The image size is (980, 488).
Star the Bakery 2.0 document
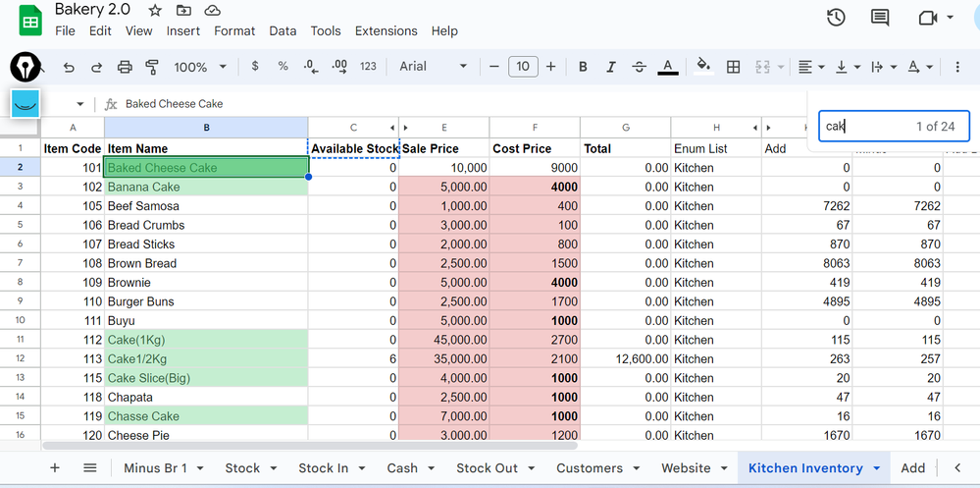155,10
